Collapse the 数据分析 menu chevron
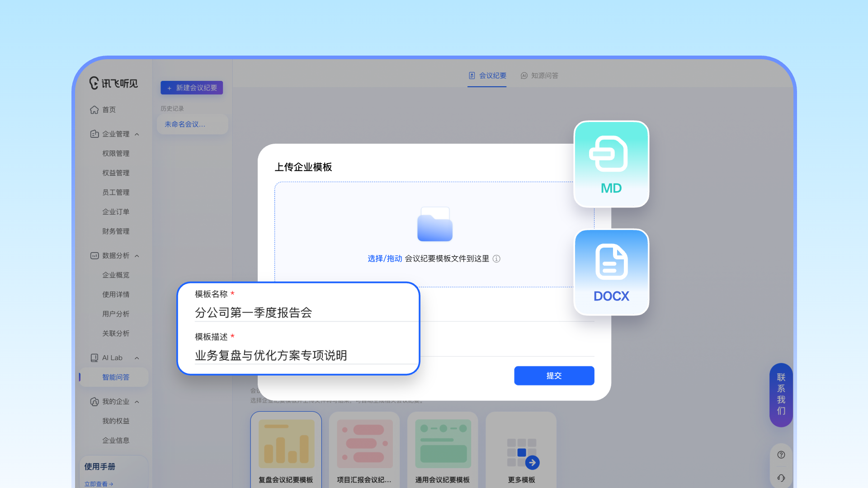Viewport: 868px width, 488px height. 137,256
